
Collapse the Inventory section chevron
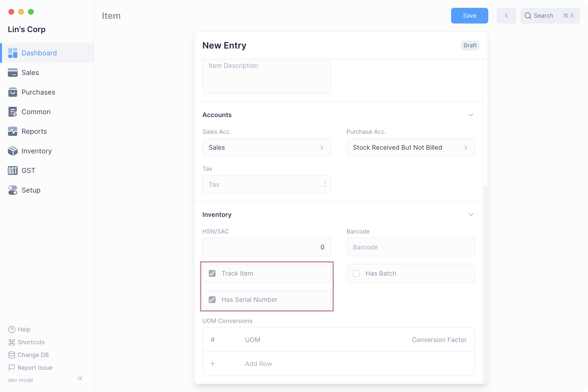click(x=471, y=215)
